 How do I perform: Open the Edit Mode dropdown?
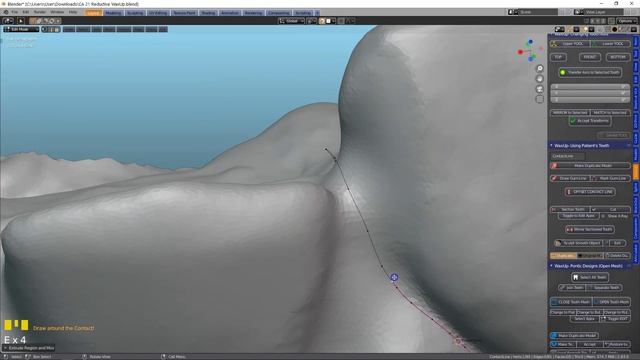pos(21,29)
